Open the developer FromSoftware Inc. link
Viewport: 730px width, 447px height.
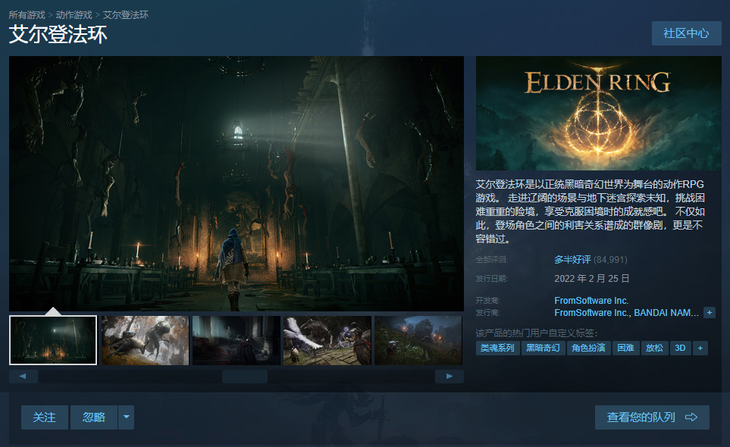click(591, 300)
